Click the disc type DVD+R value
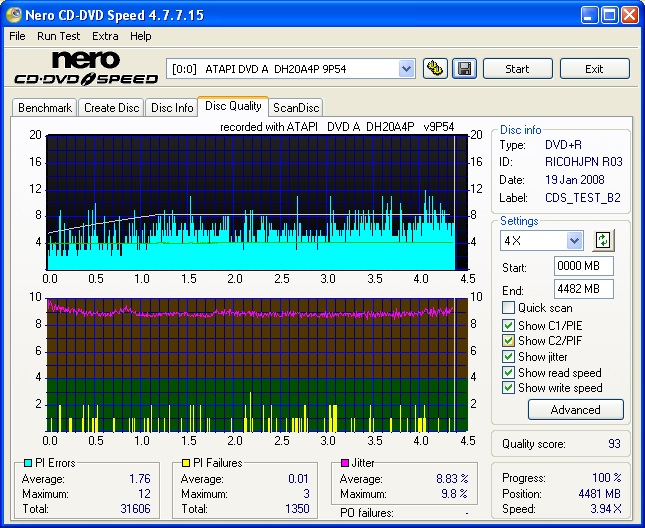 coord(563,145)
